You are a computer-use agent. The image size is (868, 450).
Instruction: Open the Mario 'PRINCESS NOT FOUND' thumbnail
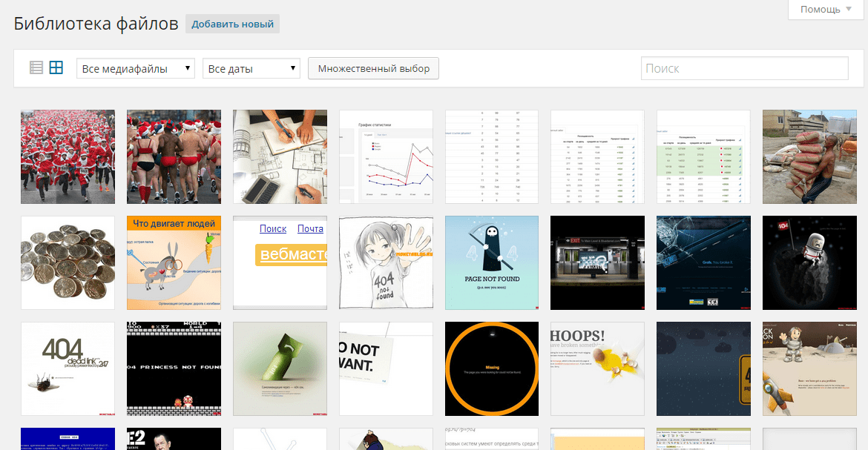pyautogui.click(x=174, y=368)
